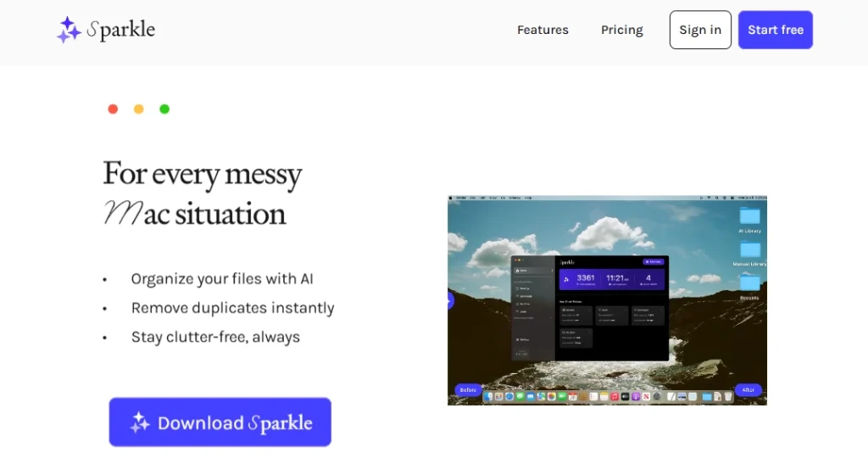Screen dimensions: 868x458
Task: Open Settings in the Sparkle app sidebar
Action: click(524, 339)
